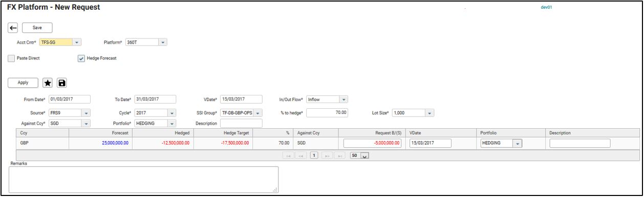Click the Hedge Target column header

[x=223, y=133]
